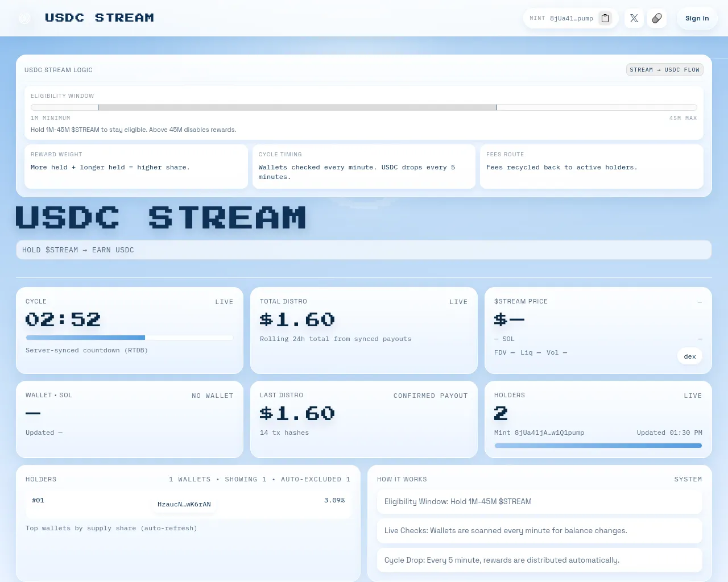Image resolution: width=728 pixels, height=582 pixels.
Task: Click the Total Distro $1.60 amount
Action: click(297, 319)
